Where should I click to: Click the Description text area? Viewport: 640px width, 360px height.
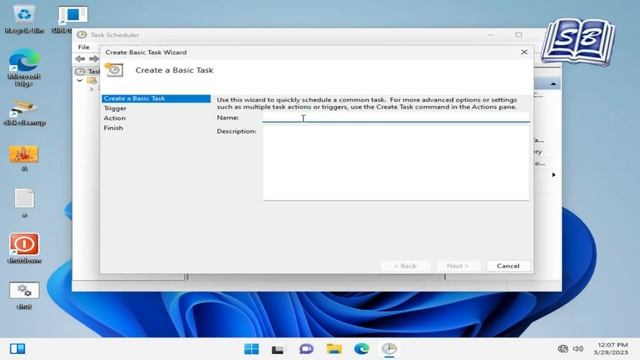(396, 163)
